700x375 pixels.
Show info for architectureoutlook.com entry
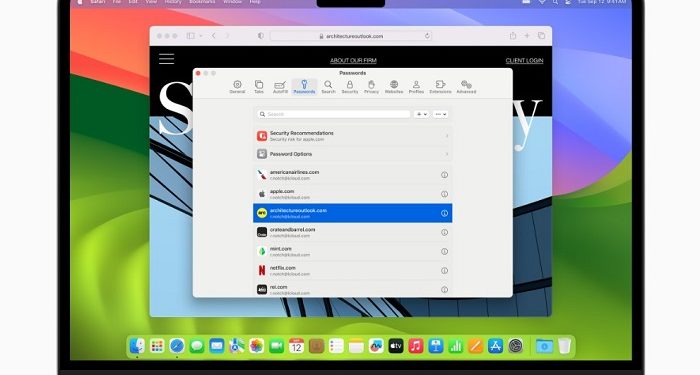(x=444, y=213)
